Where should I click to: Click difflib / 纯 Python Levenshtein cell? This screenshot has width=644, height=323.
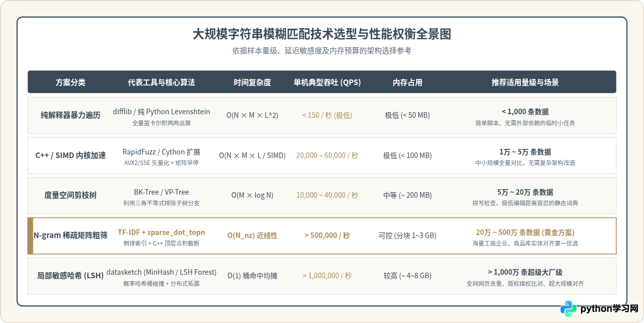tap(162, 112)
